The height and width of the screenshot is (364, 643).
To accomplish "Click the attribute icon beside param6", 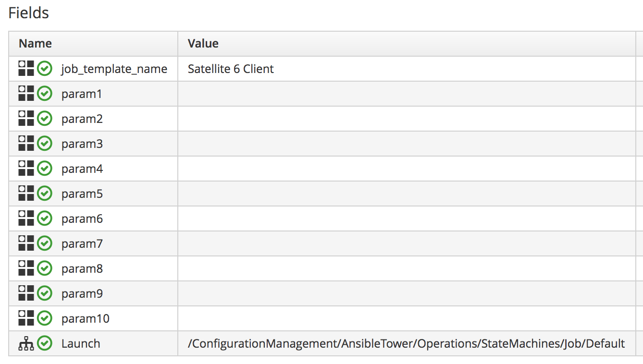I will [26, 218].
